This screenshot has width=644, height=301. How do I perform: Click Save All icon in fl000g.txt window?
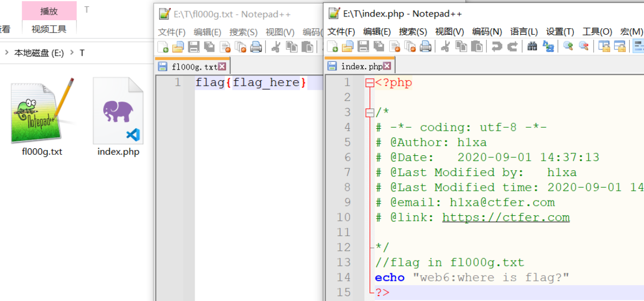point(209,47)
